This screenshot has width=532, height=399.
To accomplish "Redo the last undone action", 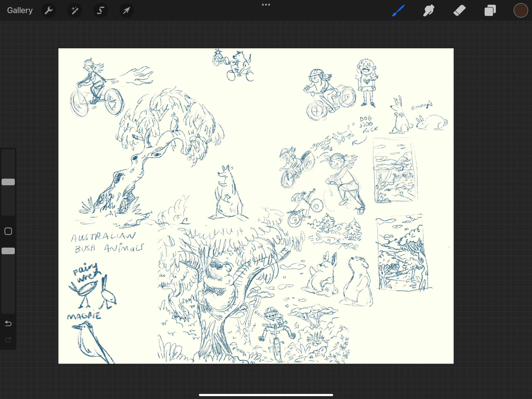I will pyautogui.click(x=8, y=340).
